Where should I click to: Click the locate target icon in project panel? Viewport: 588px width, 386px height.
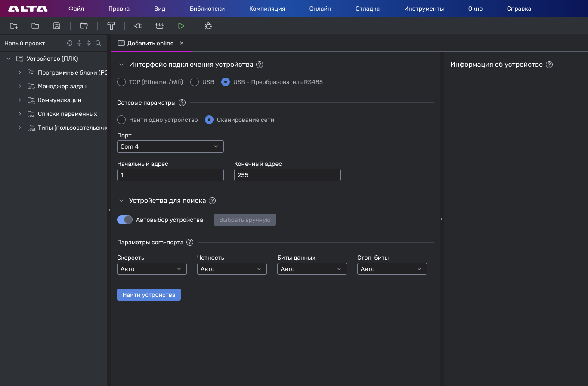70,43
